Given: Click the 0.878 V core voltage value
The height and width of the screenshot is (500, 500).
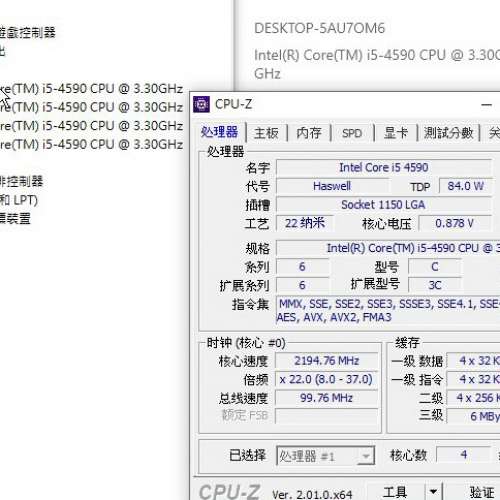Looking at the screenshot, I should (x=455, y=223).
